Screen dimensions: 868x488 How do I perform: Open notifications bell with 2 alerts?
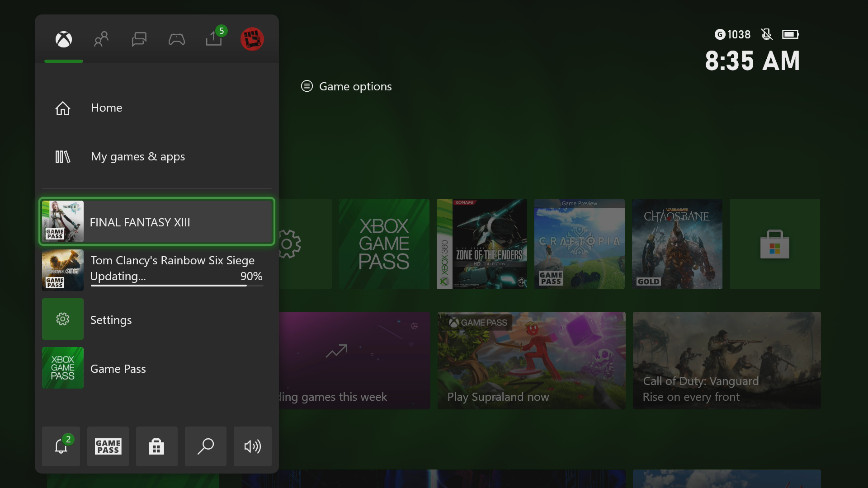(61, 446)
